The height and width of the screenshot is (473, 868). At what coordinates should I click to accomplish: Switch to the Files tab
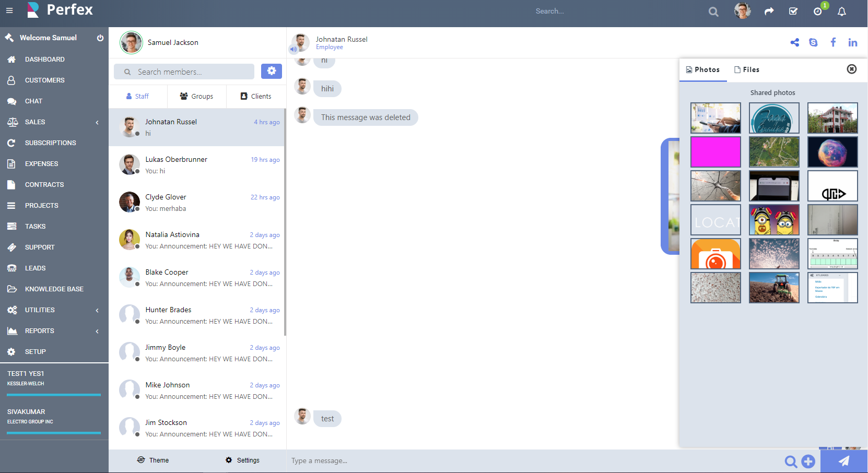(747, 69)
